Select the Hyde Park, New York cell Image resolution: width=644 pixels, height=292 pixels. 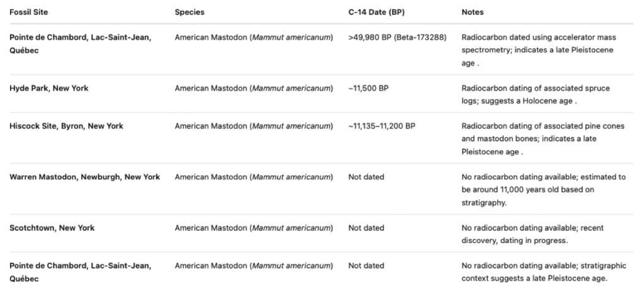tap(48, 88)
